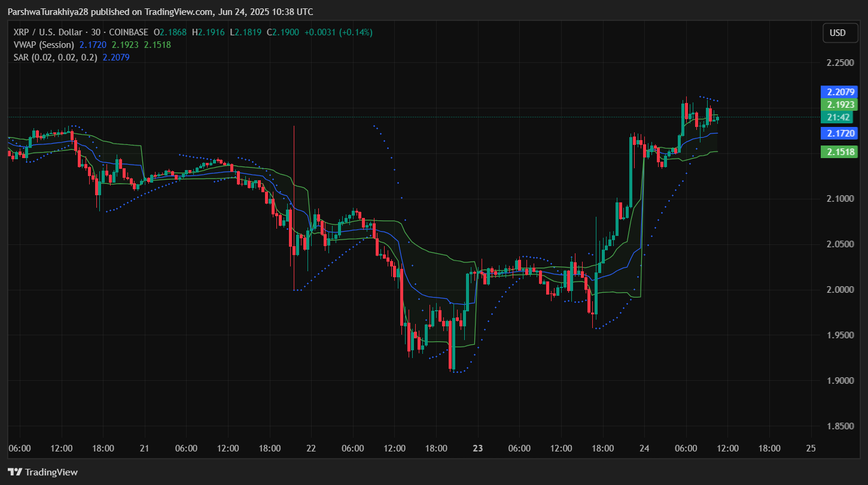868x485 pixels.
Task: Click the TradingView logo in bottom-left
Action: (42, 472)
